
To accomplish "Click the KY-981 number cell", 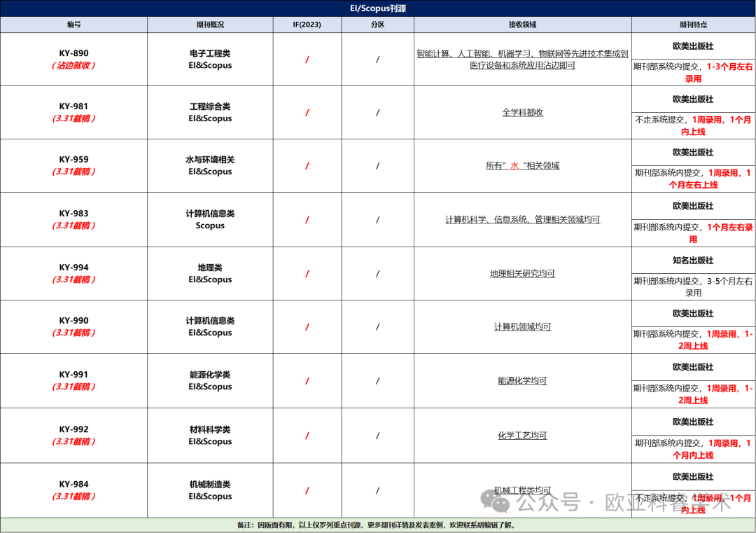I will (x=73, y=112).
